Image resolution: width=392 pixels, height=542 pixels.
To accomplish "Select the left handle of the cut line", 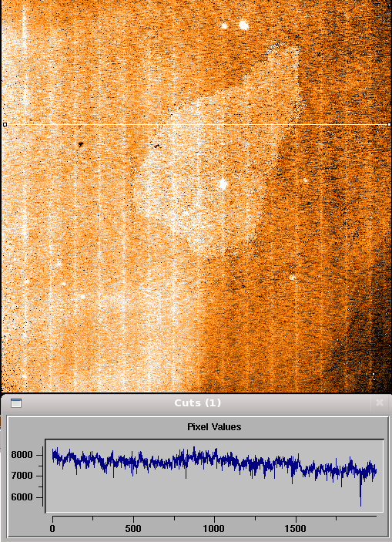I will 5,124.
